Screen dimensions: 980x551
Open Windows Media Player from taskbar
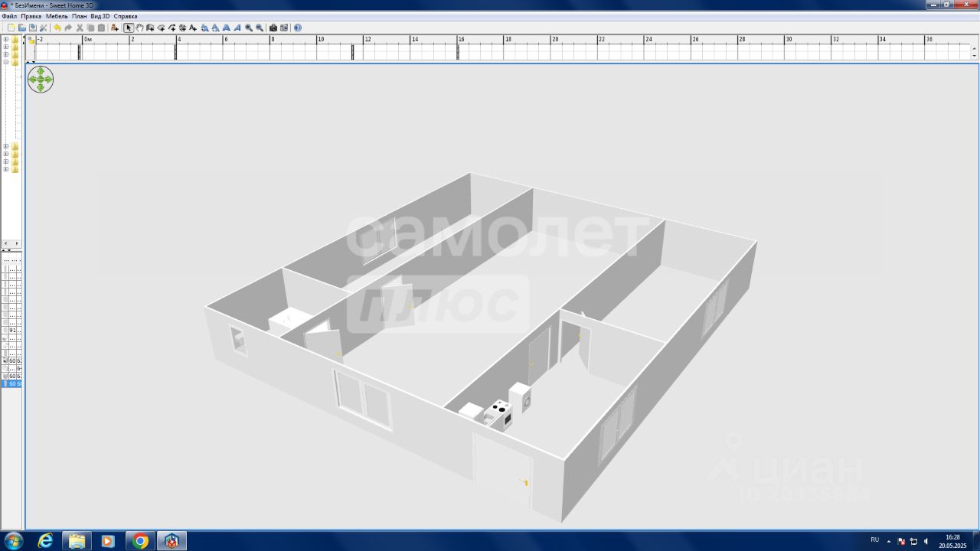(107, 541)
